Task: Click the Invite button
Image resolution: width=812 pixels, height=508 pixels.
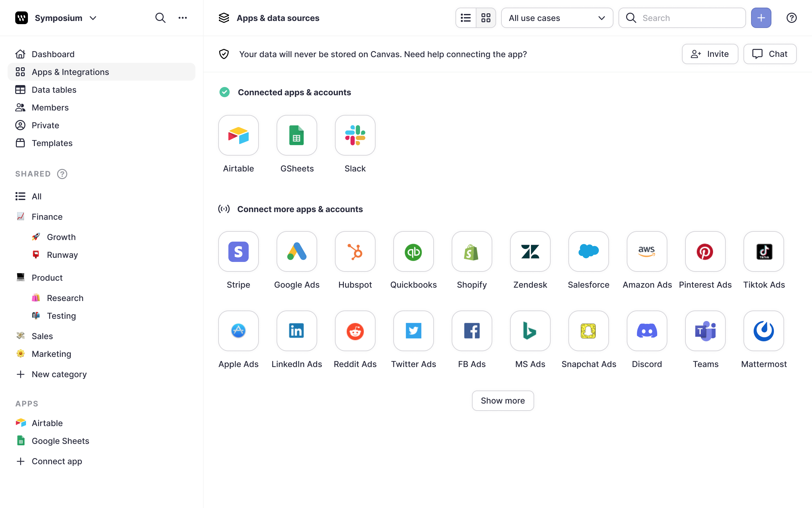Action: click(x=710, y=54)
